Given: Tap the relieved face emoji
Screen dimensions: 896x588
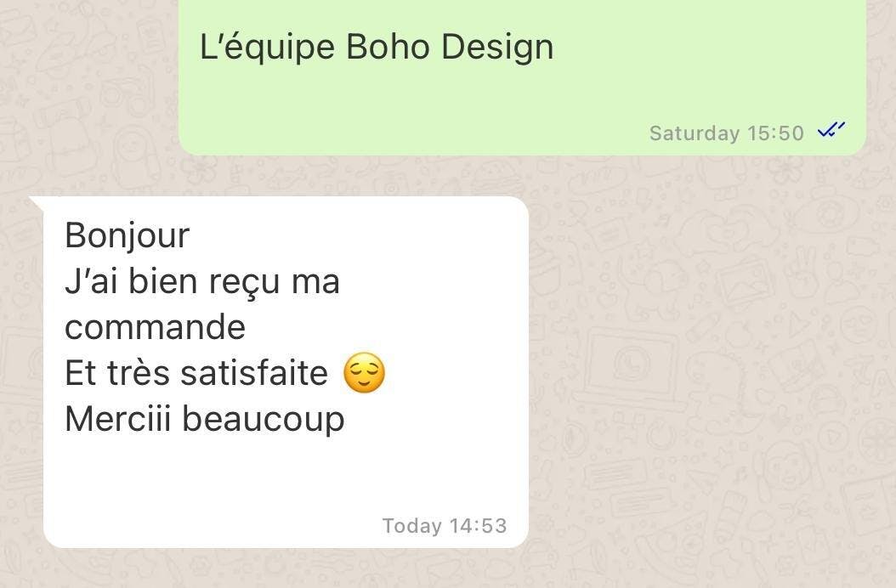Looking at the screenshot, I should 364,372.
